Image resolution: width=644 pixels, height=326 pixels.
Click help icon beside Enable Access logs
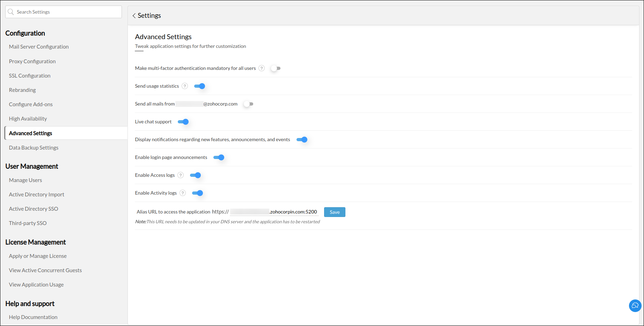181,175
